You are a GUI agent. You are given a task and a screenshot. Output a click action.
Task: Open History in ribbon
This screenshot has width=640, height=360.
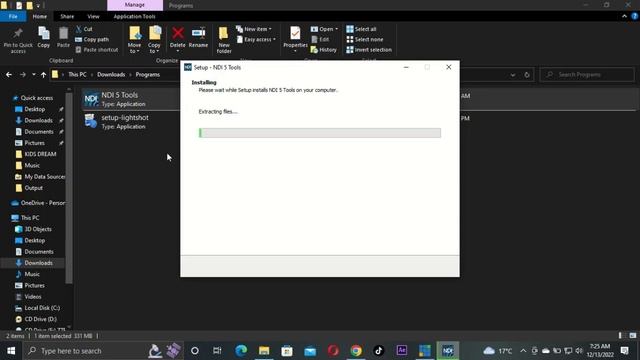[x=324, y=49]
